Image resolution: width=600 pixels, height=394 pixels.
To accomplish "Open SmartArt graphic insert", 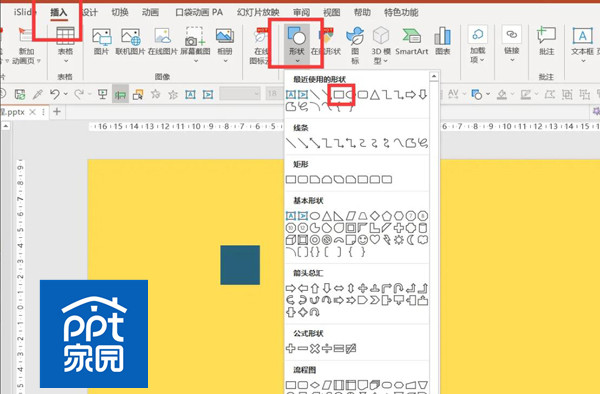I will [x=412, y=41].
